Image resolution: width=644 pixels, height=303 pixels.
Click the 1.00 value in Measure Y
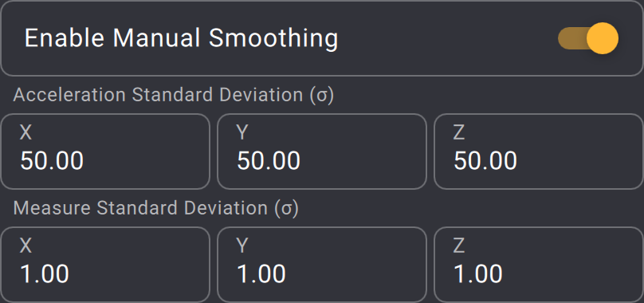click(261, 273)
